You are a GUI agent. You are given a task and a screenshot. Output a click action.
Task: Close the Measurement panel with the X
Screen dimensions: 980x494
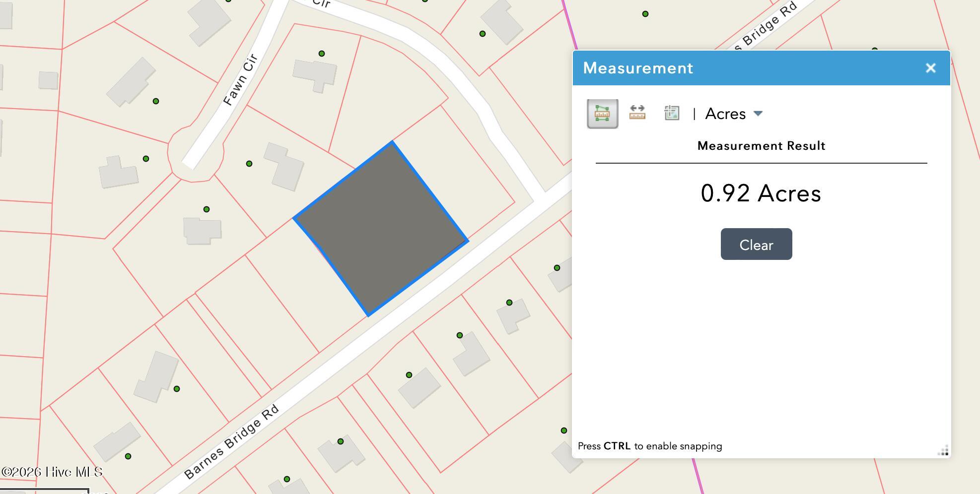pos(930,68)
